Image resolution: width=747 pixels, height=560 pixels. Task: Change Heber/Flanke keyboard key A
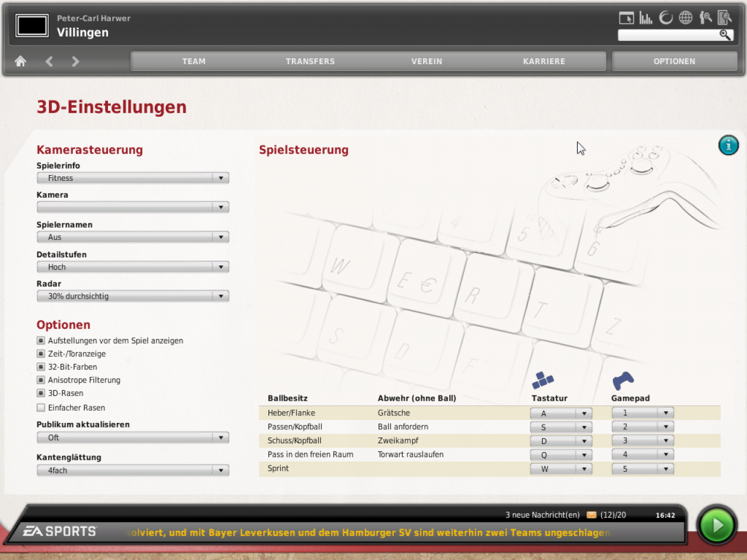[x=561, y=413]
